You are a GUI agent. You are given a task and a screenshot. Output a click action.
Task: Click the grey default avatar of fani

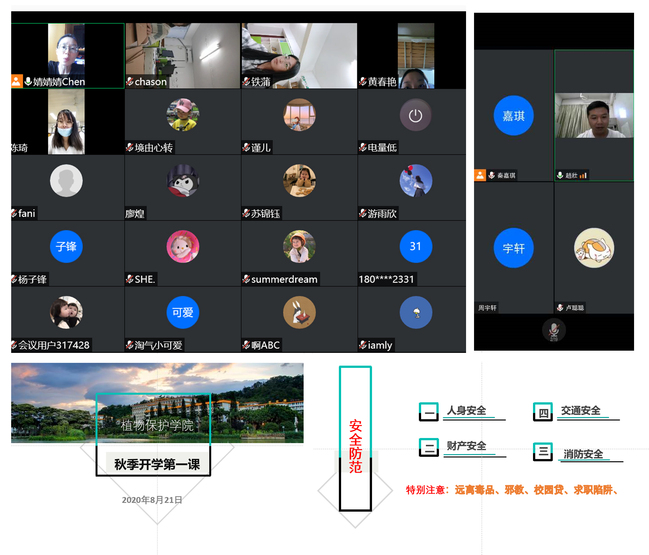(66, 180)
